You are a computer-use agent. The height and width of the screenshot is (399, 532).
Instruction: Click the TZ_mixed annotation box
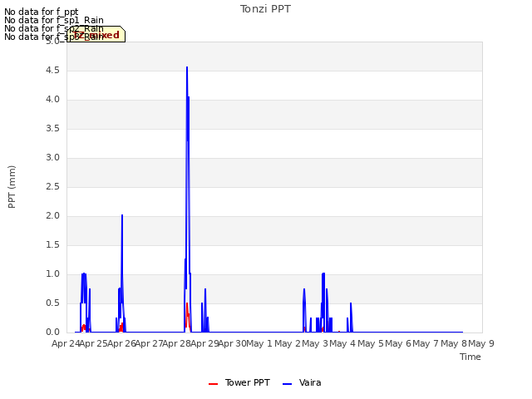click(96, 34)
